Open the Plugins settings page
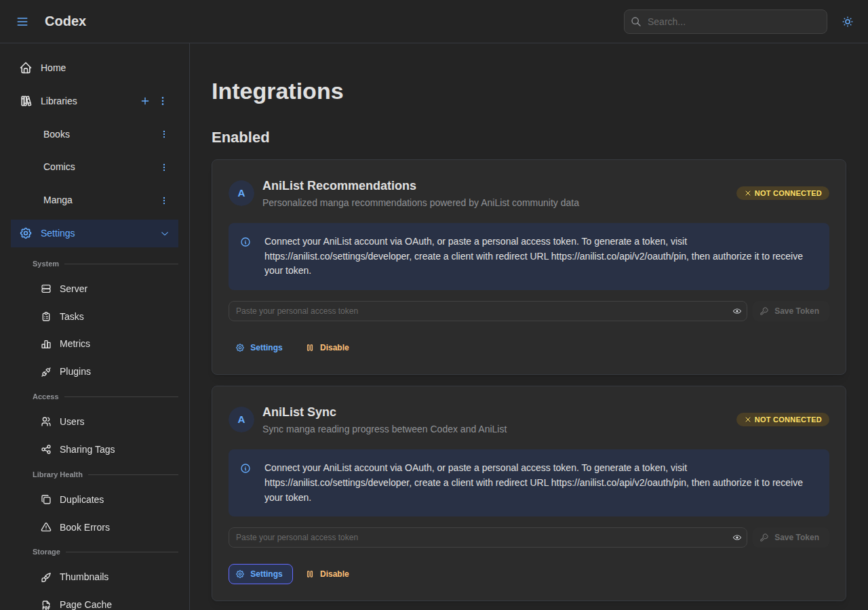 75,371
